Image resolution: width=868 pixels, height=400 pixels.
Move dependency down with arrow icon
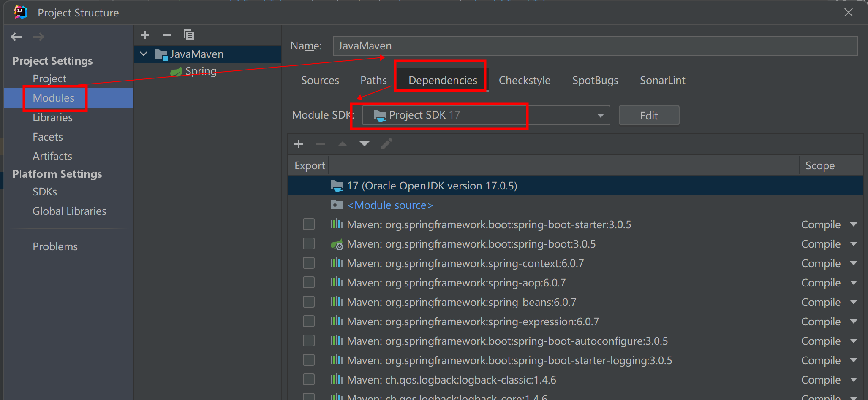tap(364, 144)
